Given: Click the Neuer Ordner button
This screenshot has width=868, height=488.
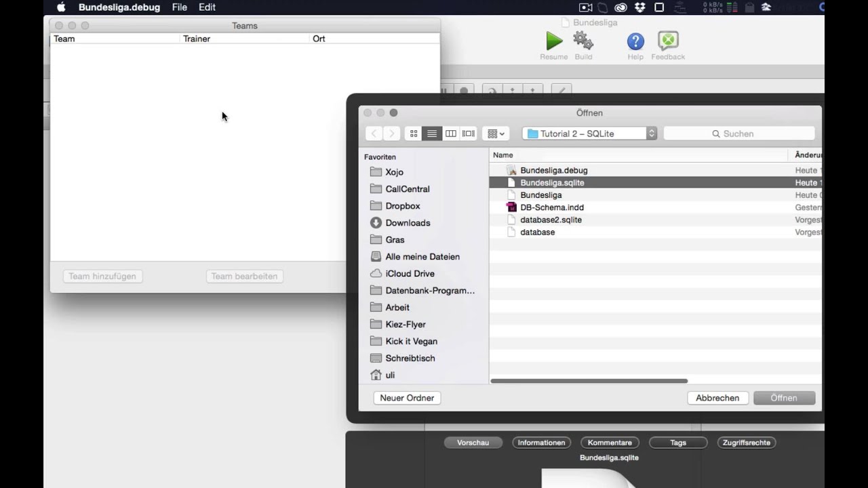Looking at the screenshot, I should 407,398.
